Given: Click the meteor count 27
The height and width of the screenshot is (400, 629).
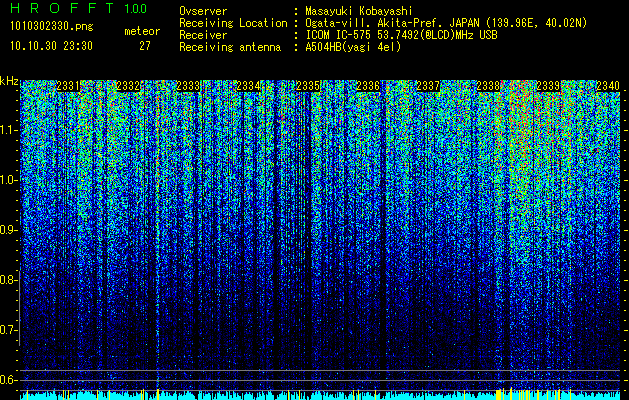Looking at the screenshot, I should (x=145, y=46).
